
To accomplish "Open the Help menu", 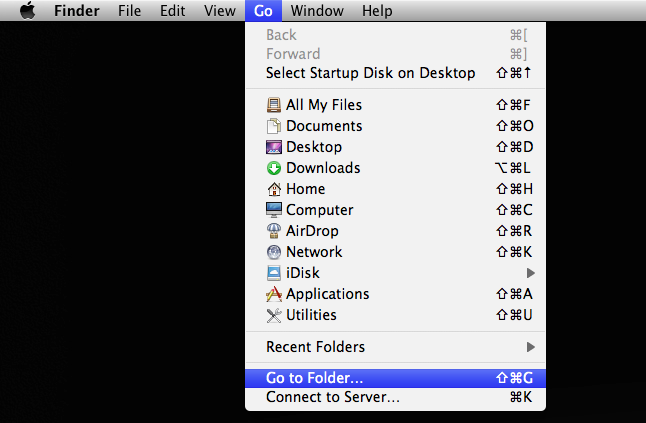I will [377, 11].
